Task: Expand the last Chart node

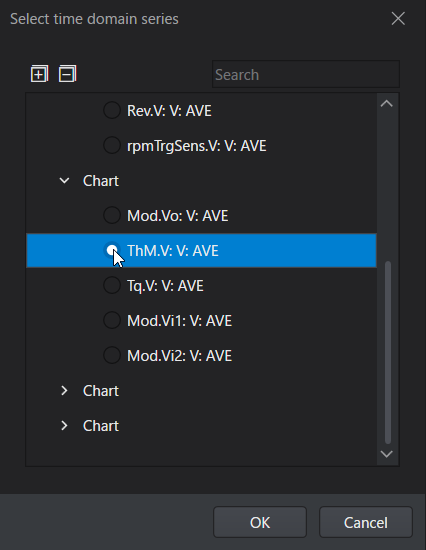Action: click(64, 425)
